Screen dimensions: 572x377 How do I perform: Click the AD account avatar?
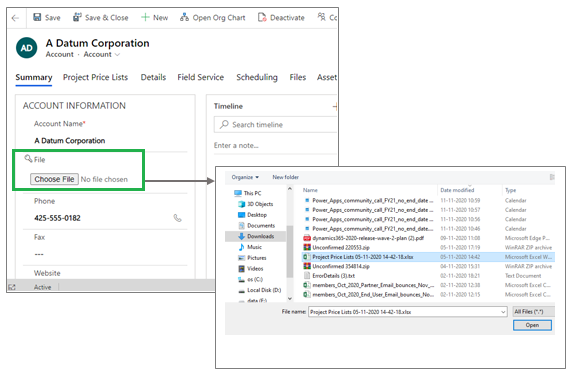(27, 48)
